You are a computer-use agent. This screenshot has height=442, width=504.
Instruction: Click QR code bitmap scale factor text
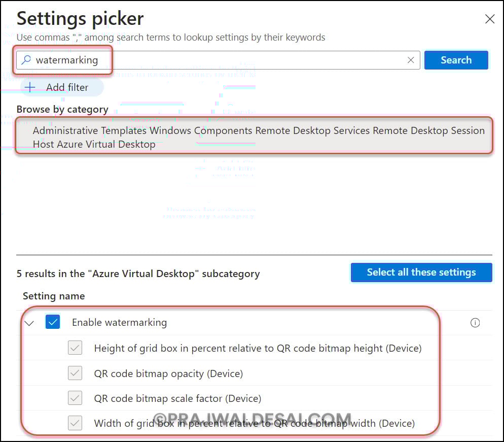177,398
